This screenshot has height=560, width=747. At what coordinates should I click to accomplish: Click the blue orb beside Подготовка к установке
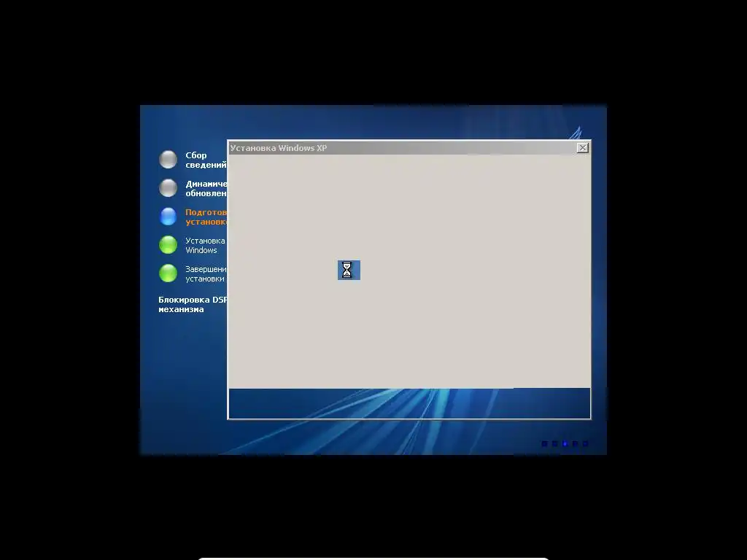(x=169, y=216)
